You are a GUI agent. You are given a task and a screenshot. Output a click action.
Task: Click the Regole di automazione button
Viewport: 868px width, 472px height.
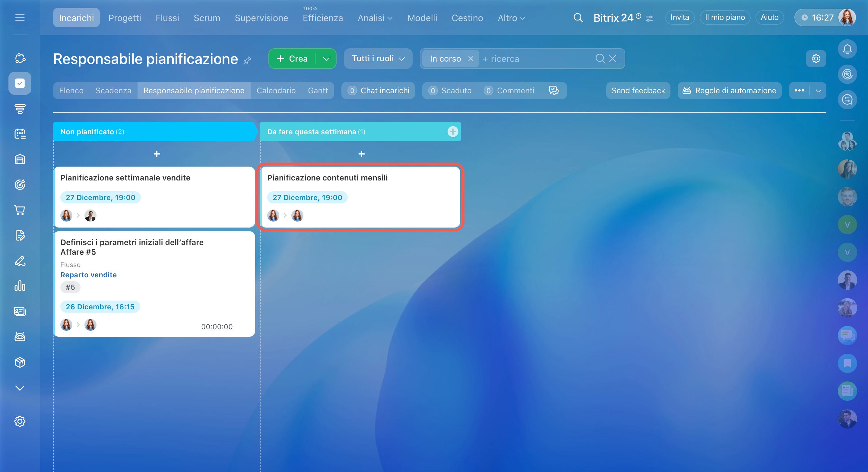730,91
